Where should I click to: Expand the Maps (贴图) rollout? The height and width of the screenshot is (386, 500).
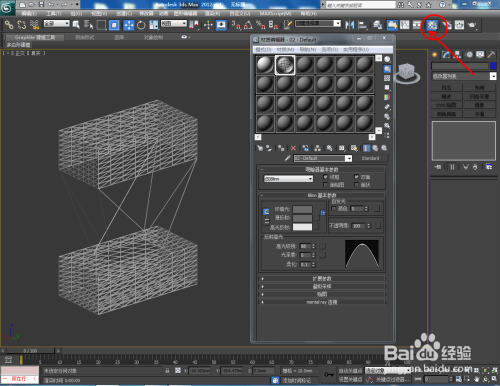tap(322, 294)
